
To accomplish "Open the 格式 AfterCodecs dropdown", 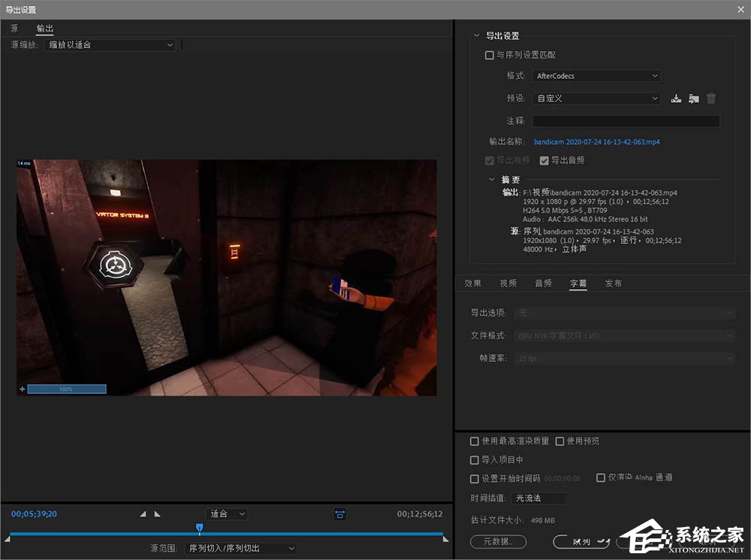I will (596, 76).
